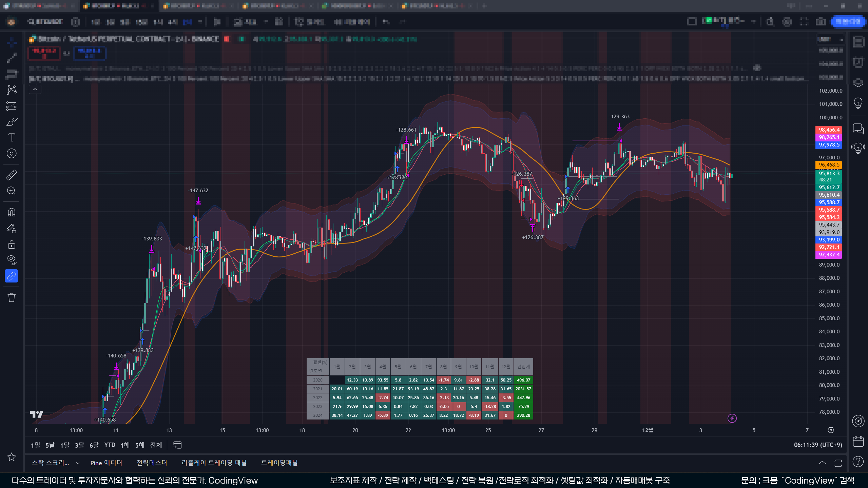Open the emoji/icons drawing tool
Viewport: 868px width, 488px height.
point(12,154)
